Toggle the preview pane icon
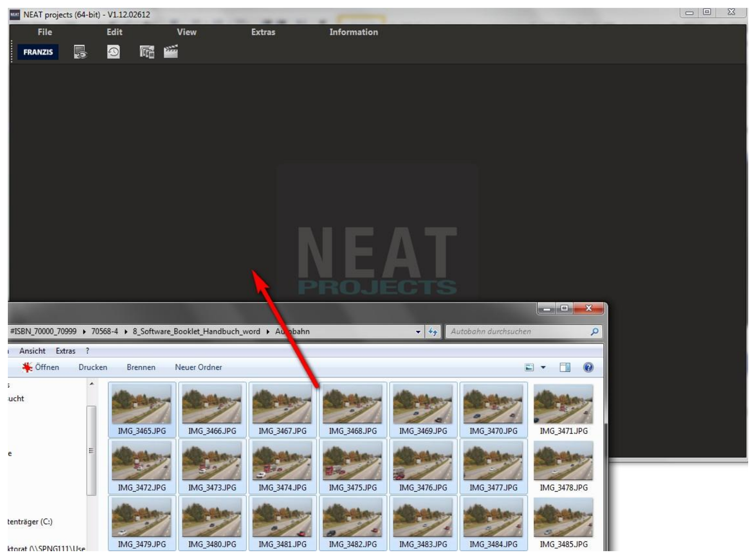The height and width of the screenshot is (559, 756). 565,367
